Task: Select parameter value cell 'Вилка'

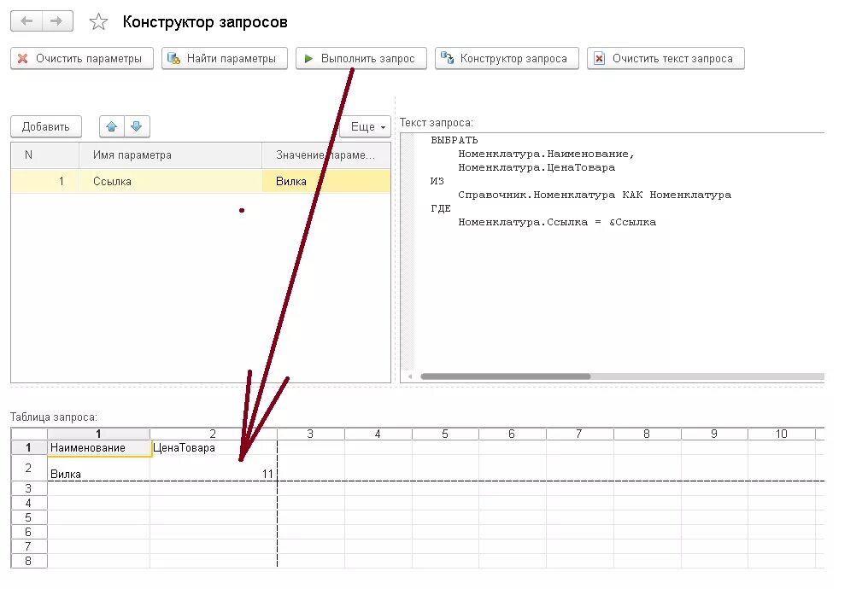Action: click(x=326, y=181)
